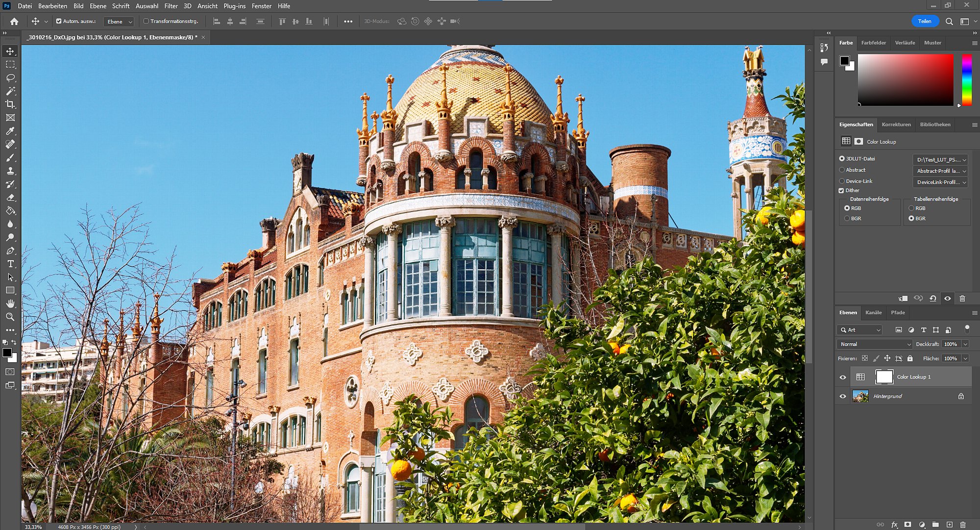Close the _3010216_DxO.jpg document tab

[203, 37]
